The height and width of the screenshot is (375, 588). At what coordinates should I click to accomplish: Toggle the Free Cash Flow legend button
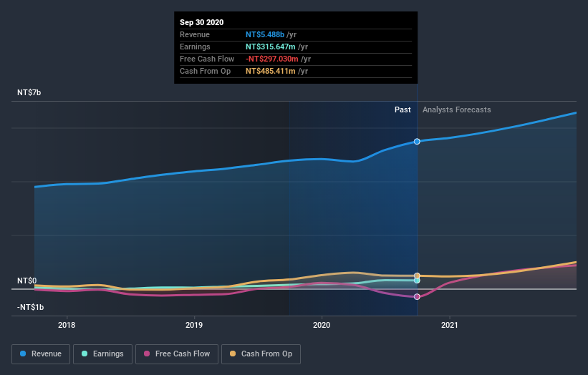pyautogui.click(x=177, y=354)
